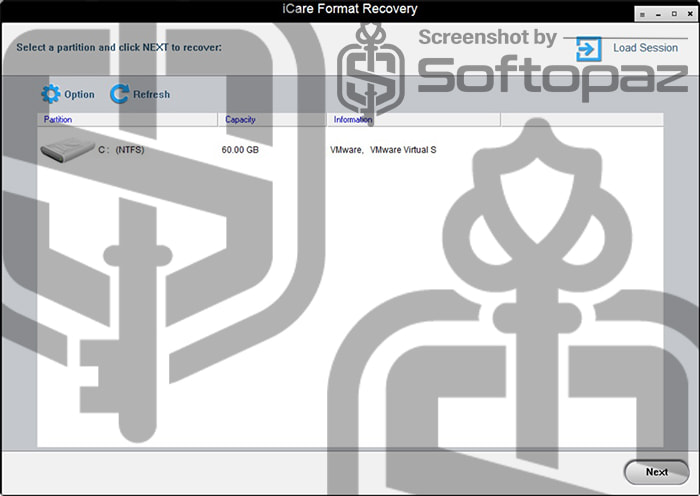Image resolution: width=700 pixels, height=496 pixels.
Task: Click the Next button
Action: (x=656, y=472)
